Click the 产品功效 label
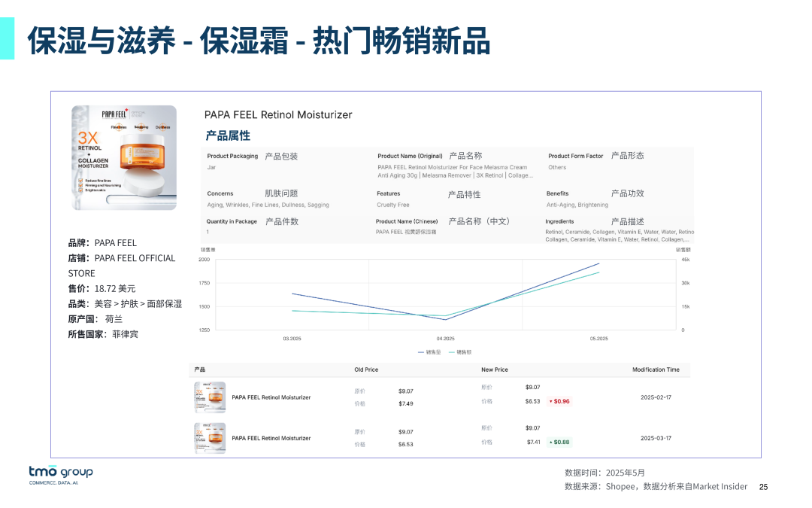This screenshot has width=812, height=508. [x=628, y=194]
